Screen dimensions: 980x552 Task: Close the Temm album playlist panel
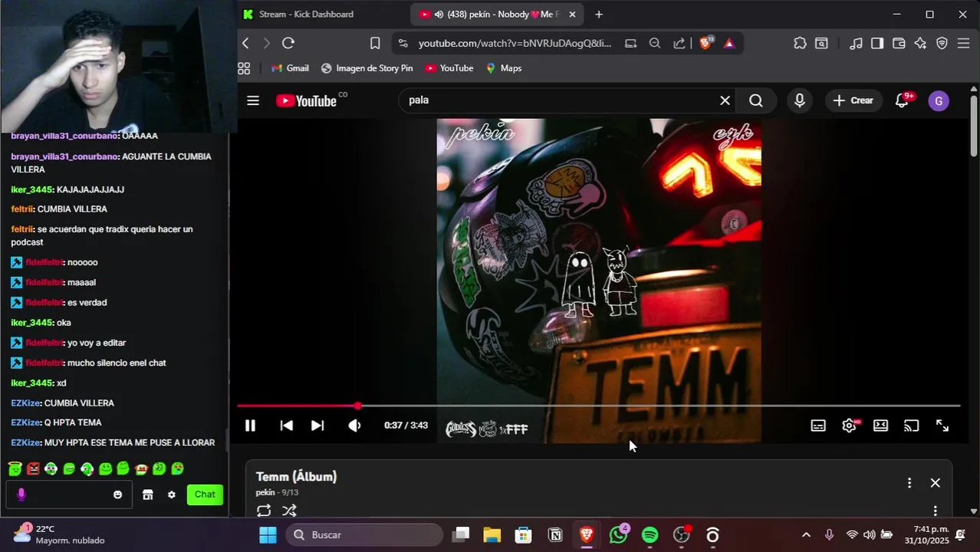(x=935, y=483)
